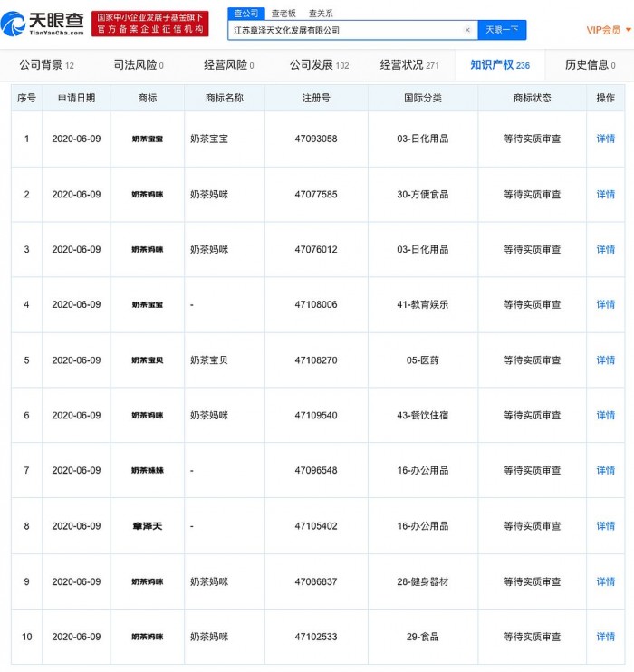Click the 奶茶宝宝 trademark name in row 1
This screenshot has height=672, width=634.
coord(209,139)
